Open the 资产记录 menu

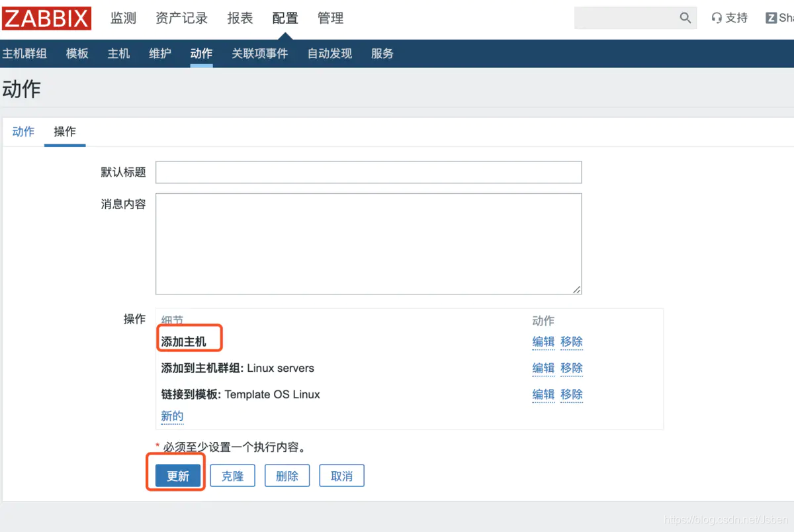click(x=181, y=18)
